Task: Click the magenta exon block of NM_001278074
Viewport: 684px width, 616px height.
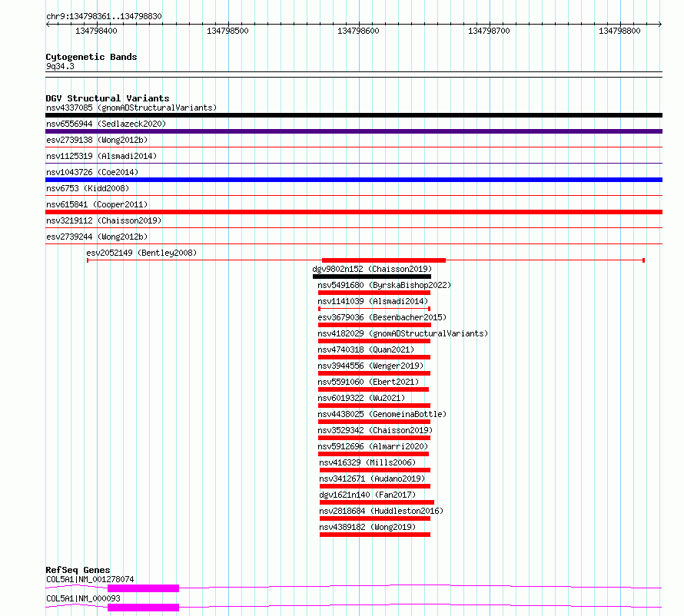Action: pyautogui.click(x=143, y=588)
